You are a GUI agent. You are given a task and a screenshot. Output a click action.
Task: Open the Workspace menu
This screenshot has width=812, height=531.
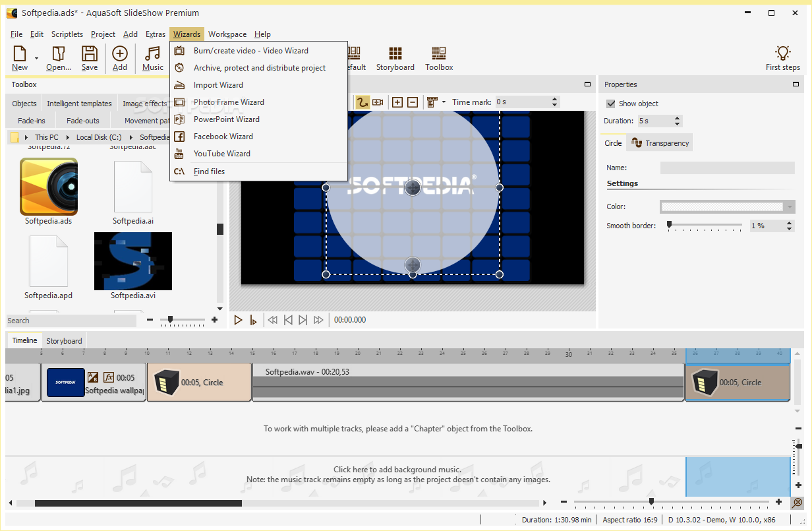227,34
